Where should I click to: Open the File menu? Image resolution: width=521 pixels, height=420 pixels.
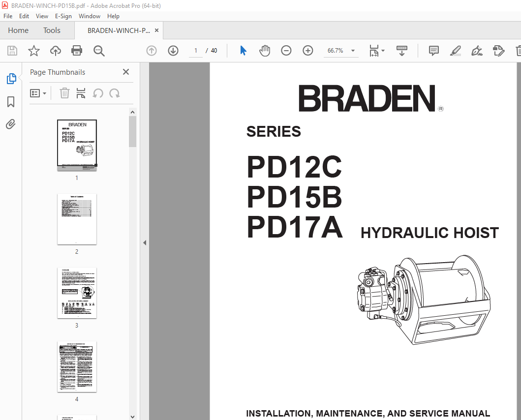coord(8,16)
